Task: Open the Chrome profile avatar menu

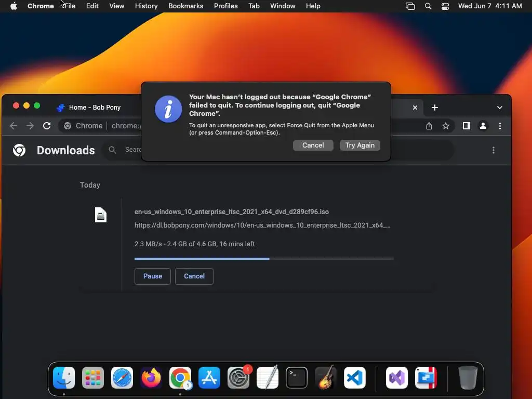Action: [483, 126]
